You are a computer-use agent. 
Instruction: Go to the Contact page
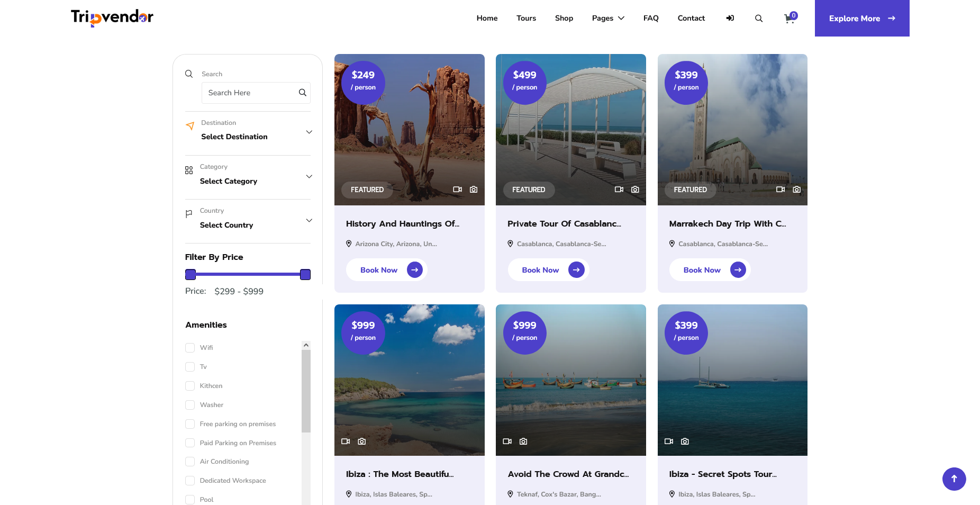[x=691, y=19]
